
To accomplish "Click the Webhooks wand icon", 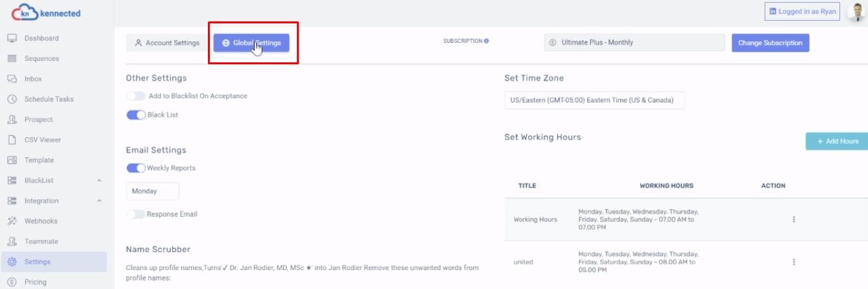I will (x=12, y=221).
